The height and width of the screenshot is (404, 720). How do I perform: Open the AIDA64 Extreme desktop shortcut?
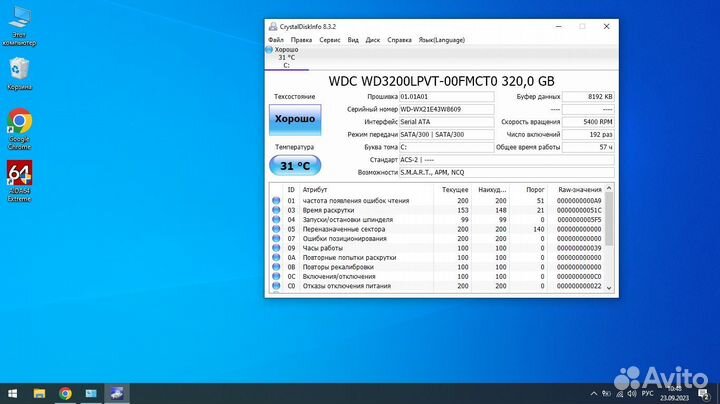(x=19, y=181)
